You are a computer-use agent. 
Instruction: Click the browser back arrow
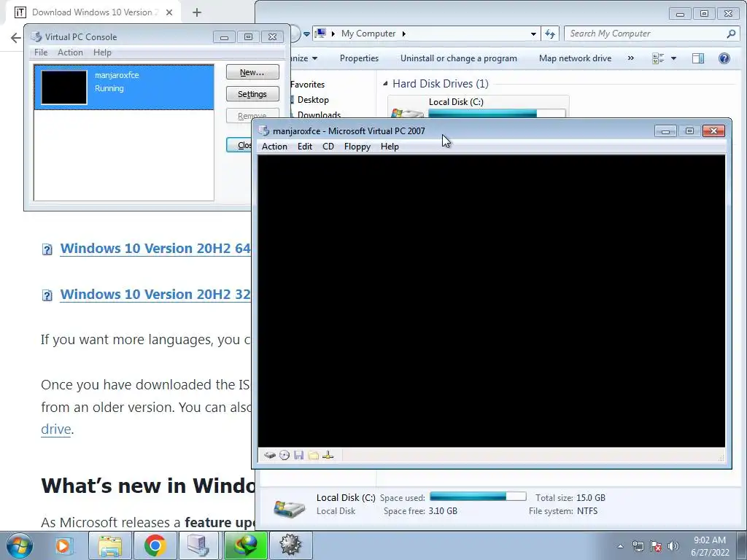click(16, 38)
